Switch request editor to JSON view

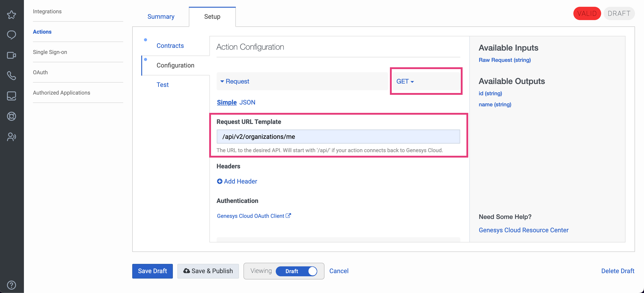click(247, 102)
